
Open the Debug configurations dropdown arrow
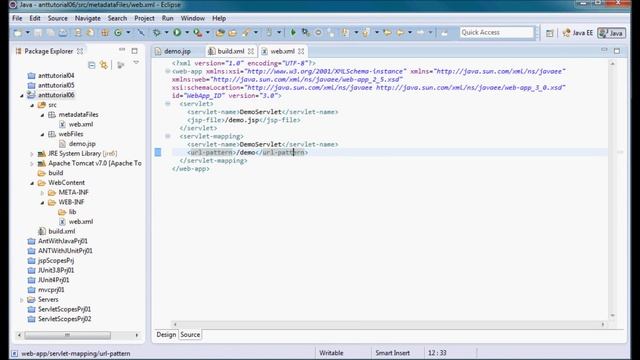tap(166, 33)
